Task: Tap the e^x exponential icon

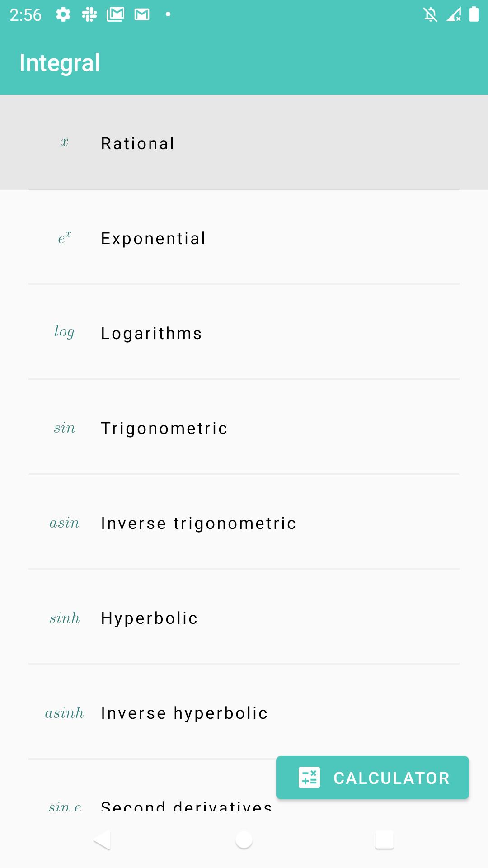Action: click(64, 238)
